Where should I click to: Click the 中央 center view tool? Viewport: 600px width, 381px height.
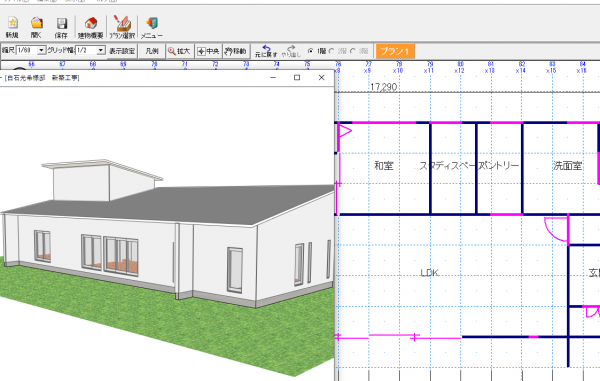tap(208, 51)
